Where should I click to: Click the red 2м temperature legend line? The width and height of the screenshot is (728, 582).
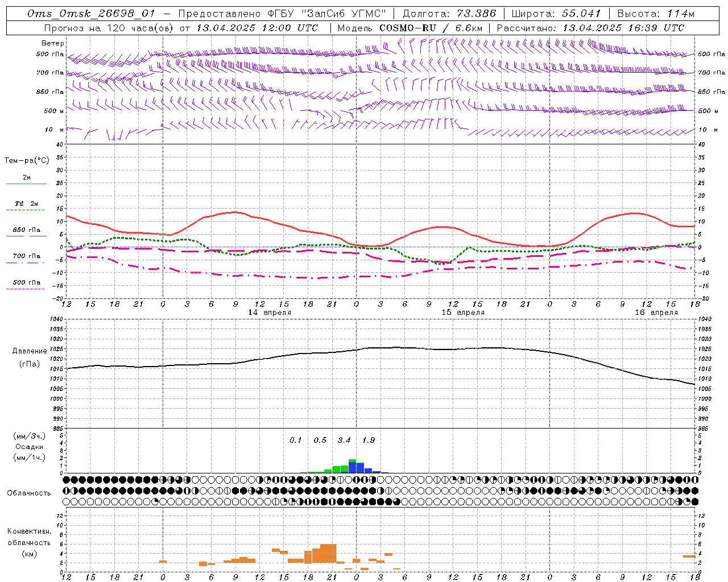pos(26,184)
